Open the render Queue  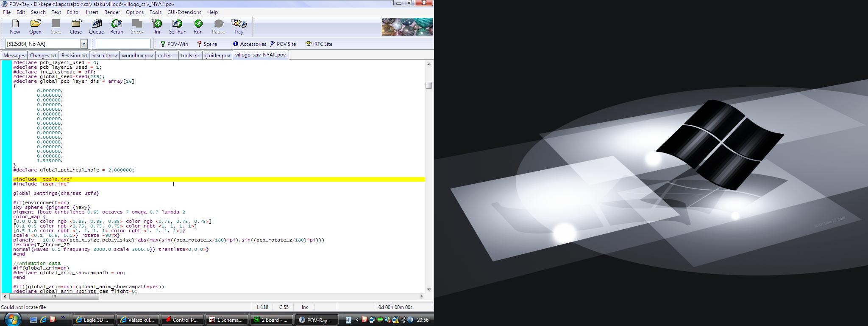[x=96, y=26]
